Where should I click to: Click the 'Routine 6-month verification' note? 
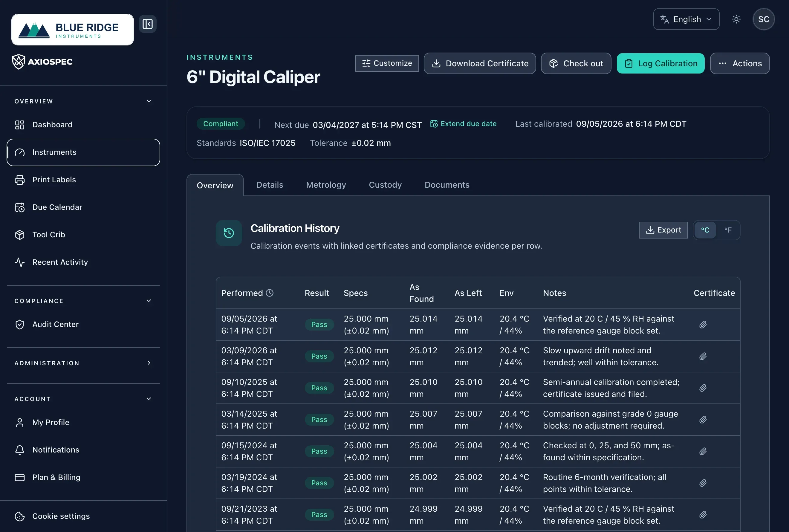click(605, 483)
